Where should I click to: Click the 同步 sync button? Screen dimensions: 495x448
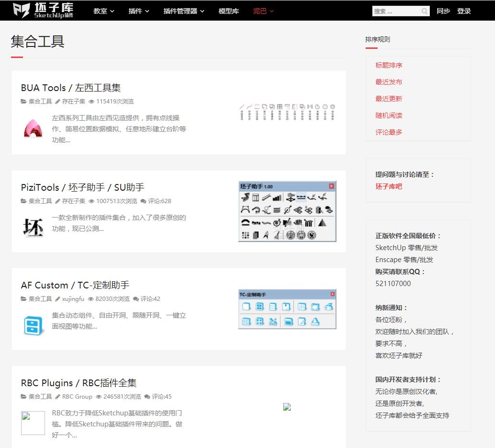click(443, 11)
